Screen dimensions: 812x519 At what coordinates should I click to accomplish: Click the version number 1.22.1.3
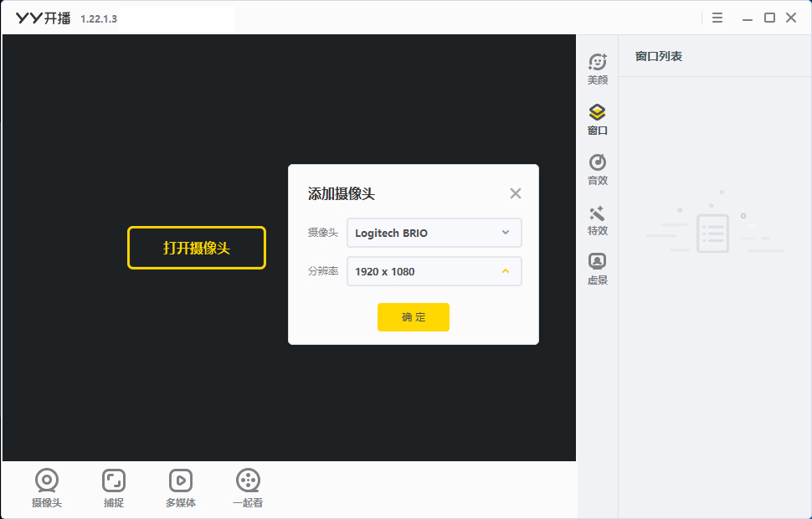point(98,17)
